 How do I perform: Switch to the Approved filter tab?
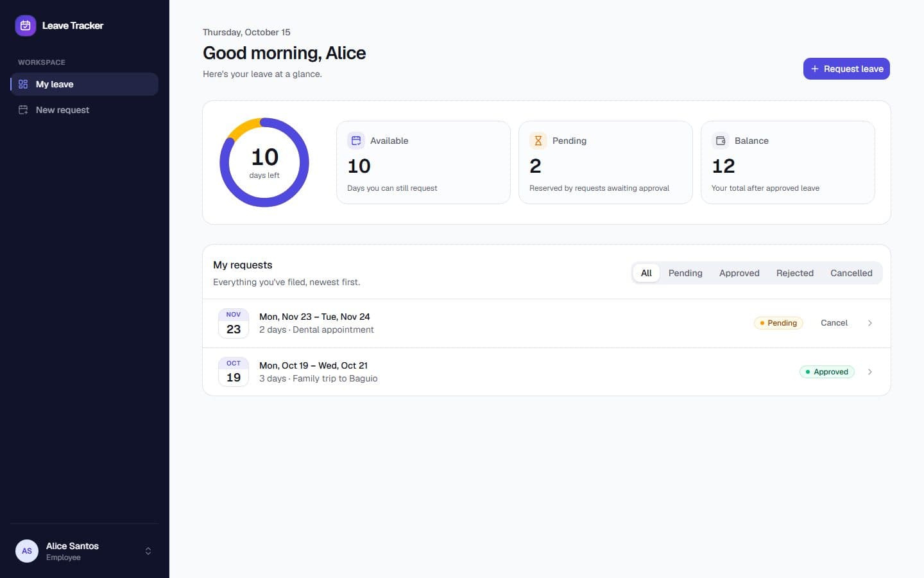[x=739, y=273]
